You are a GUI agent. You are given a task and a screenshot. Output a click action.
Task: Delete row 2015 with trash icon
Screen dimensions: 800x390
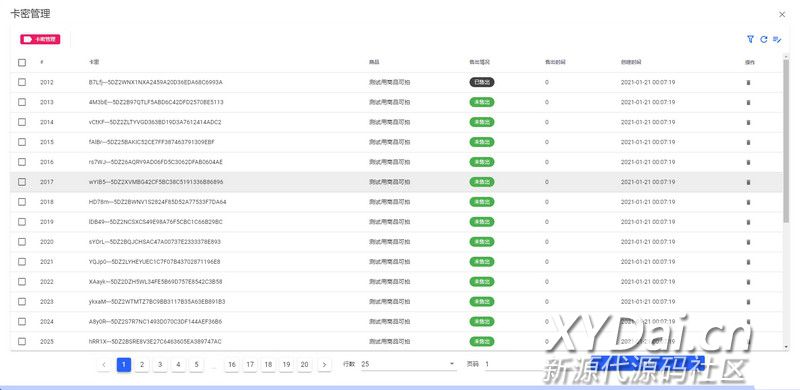tap(748, 142)
